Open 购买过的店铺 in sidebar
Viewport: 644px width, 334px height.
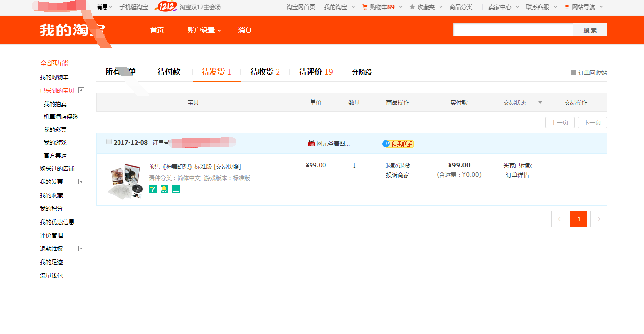pyautogui.click(x=57, y=169)
